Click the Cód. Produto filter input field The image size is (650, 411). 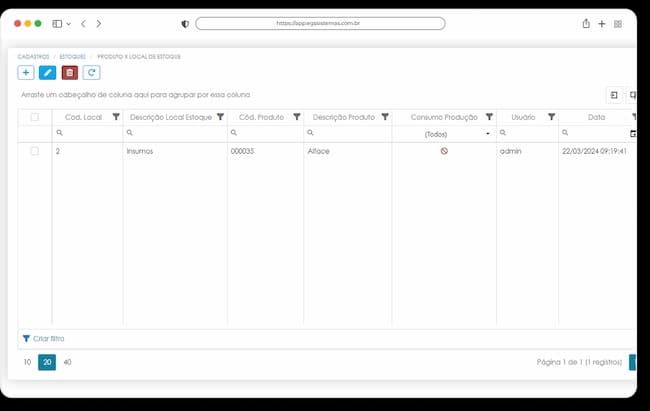point(265,133)
